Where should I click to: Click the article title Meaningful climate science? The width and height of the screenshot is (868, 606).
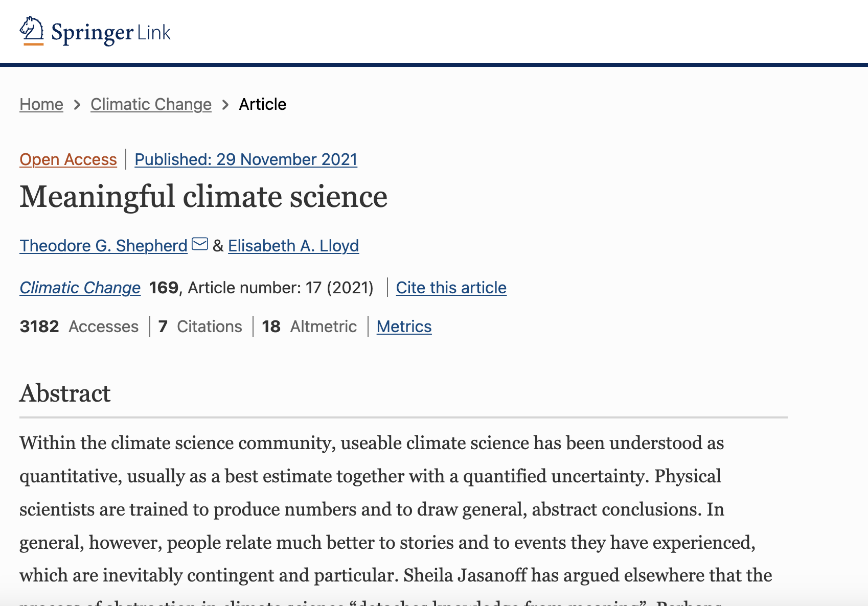203,197
